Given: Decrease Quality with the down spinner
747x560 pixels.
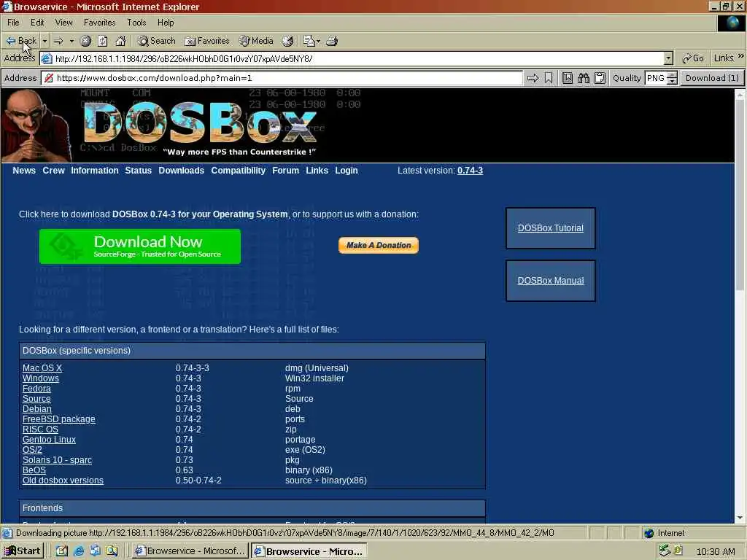Looking at the screenshot, I should tap(672, 82).
